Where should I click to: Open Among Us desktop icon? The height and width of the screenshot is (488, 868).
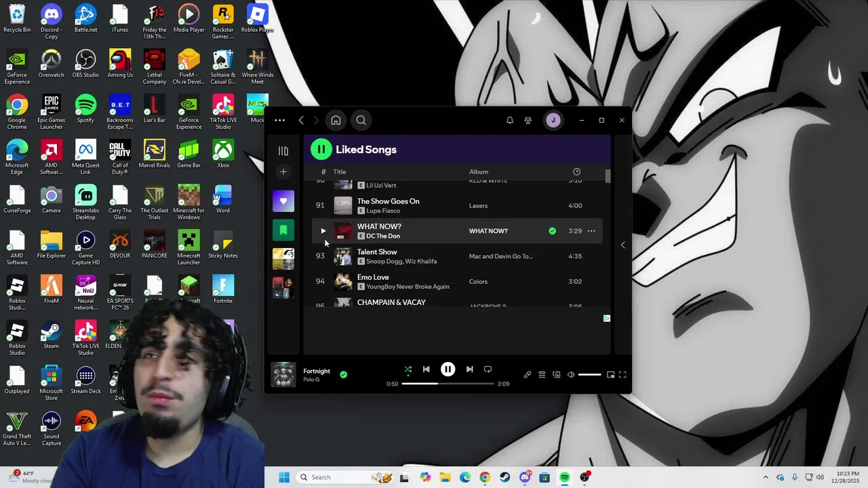[x=120, y=65]
